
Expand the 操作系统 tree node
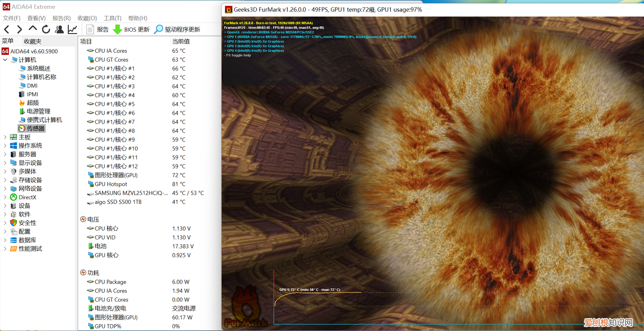[x=5, y=146]
